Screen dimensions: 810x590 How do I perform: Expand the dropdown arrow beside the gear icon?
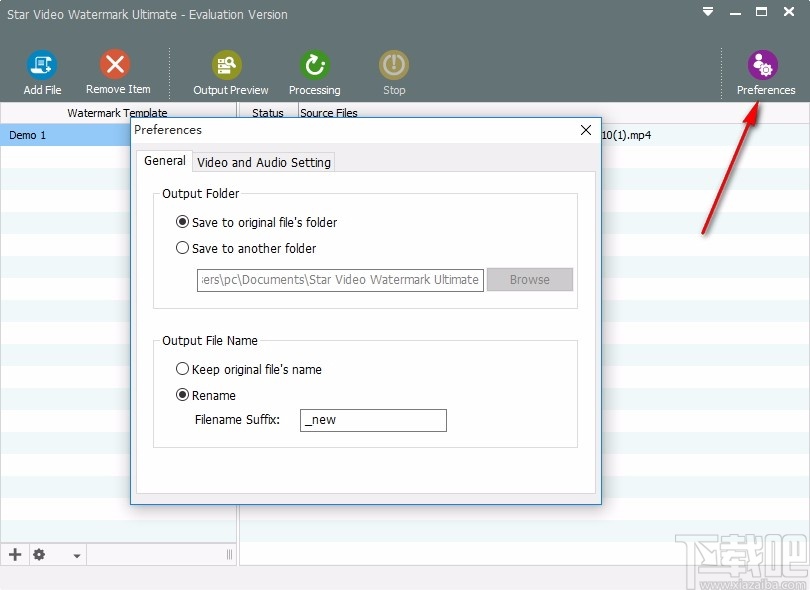click(76, 556)
